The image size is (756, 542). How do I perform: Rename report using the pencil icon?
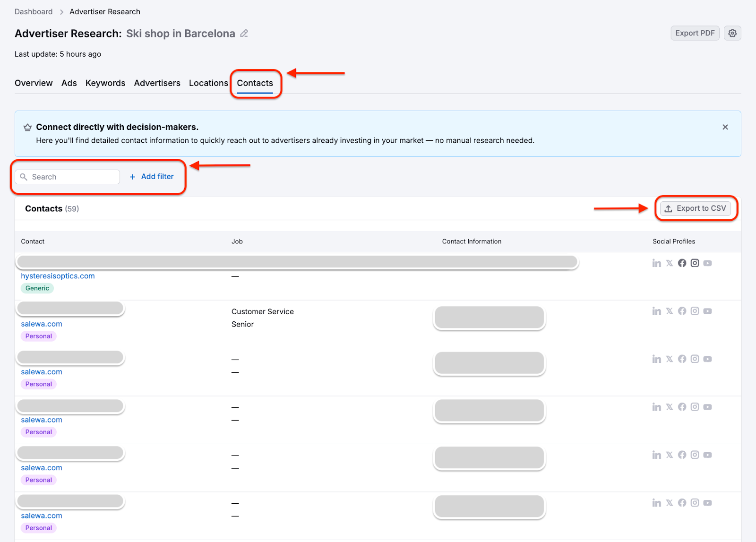[x=244, y=34]
